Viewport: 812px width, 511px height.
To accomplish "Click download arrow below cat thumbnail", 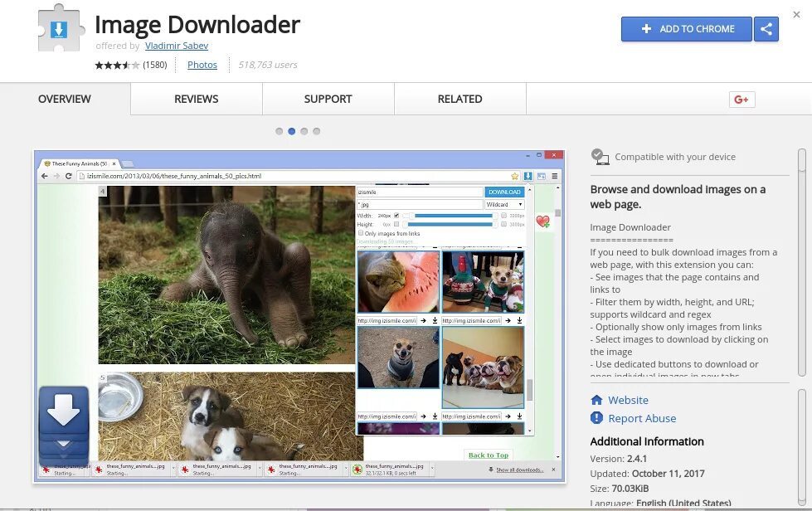I will (435, 320).
